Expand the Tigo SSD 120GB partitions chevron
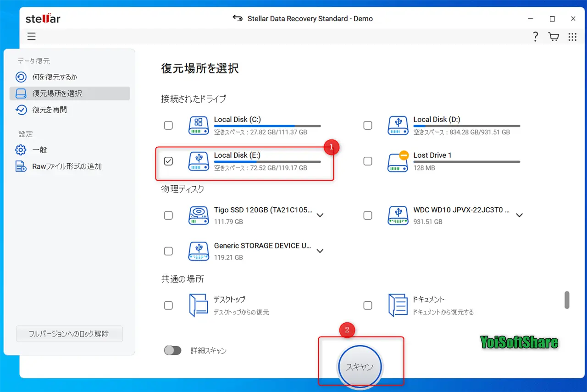Viewport: 587px width, 392px height. (x=320, y=215)
